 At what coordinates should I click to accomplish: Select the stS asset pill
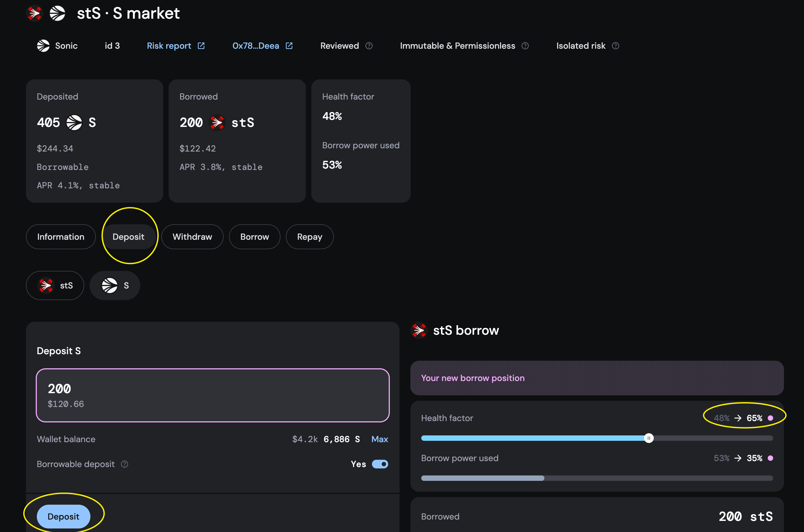[x=55, y=285]
